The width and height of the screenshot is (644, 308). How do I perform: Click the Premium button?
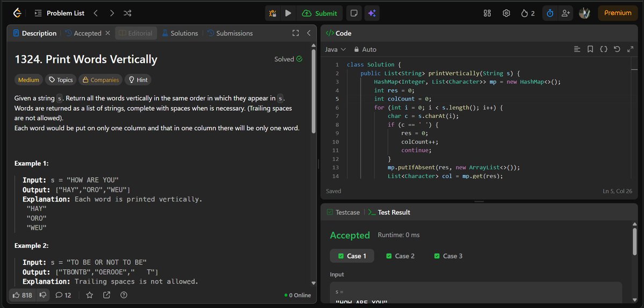click(x=617, y=13)
